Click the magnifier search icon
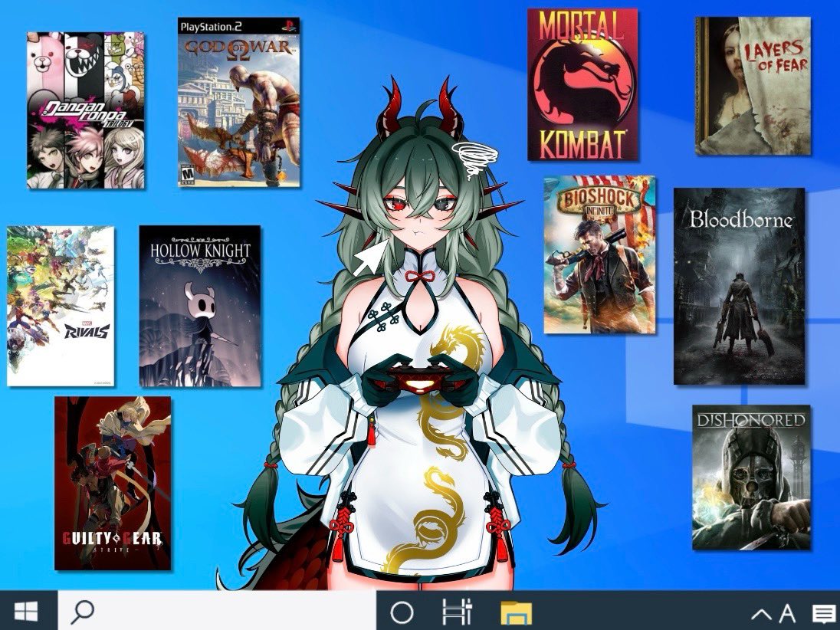The width and height of the screenshot is (840, 630). 83,612
